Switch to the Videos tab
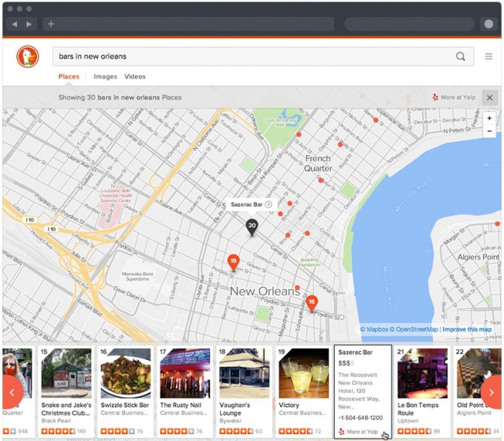This screenshot has width=504, height=441. click(x=135, y=77)
